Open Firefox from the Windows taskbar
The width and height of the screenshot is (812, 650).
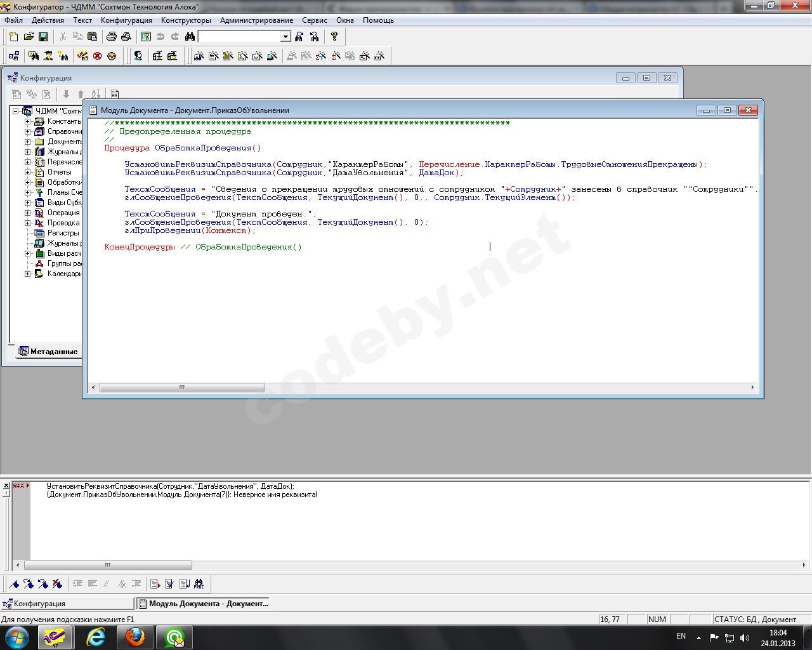point(134,637)
